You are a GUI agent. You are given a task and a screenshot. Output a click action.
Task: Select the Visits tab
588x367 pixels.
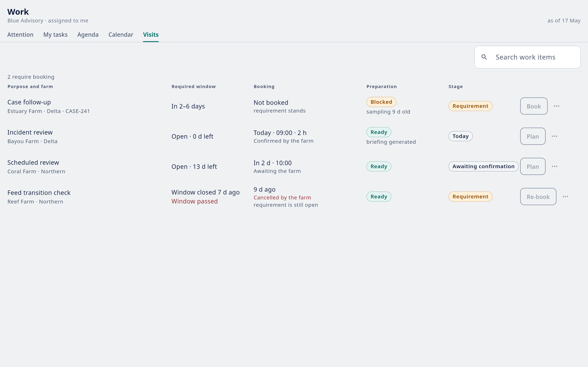[x=151, y=35]
